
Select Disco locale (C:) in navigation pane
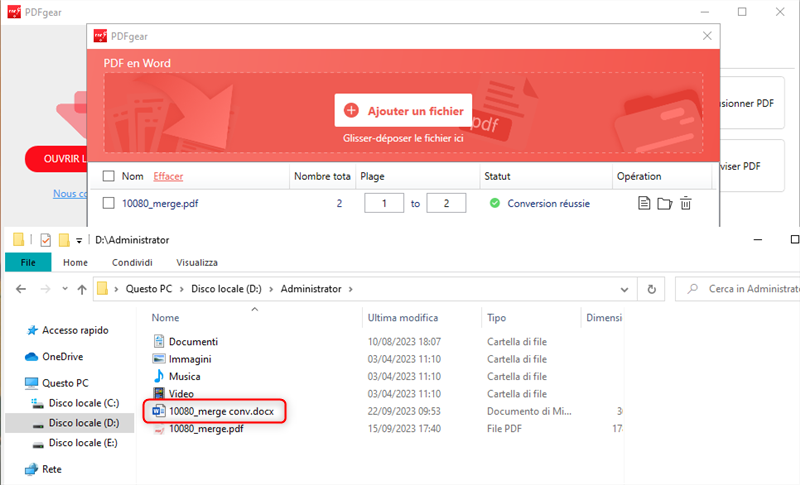84,403
